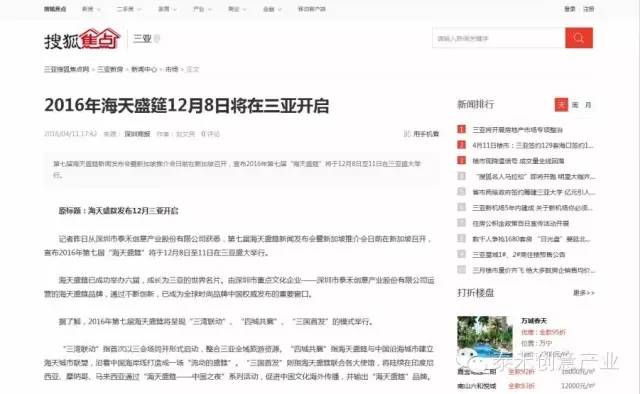Viewport: 640px width, 394px height.
Task: Open the 移动客户端 link
Action: [311, 9]
